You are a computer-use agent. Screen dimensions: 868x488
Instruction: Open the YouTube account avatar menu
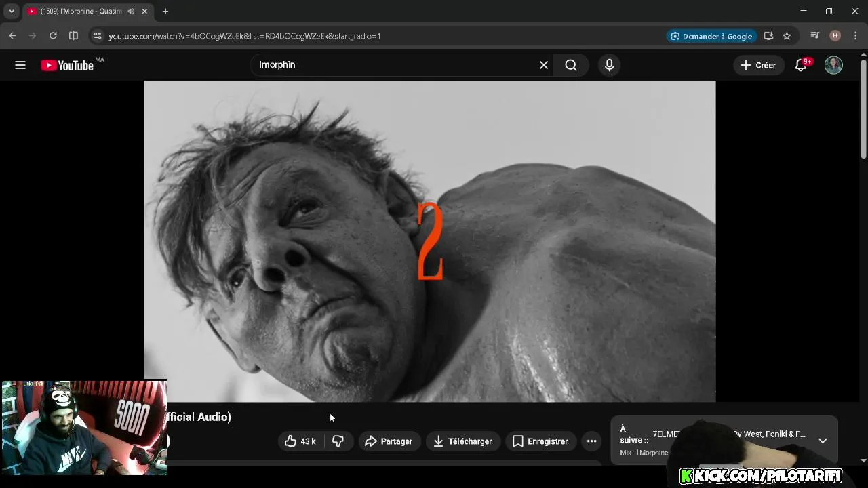coord(833,65)
